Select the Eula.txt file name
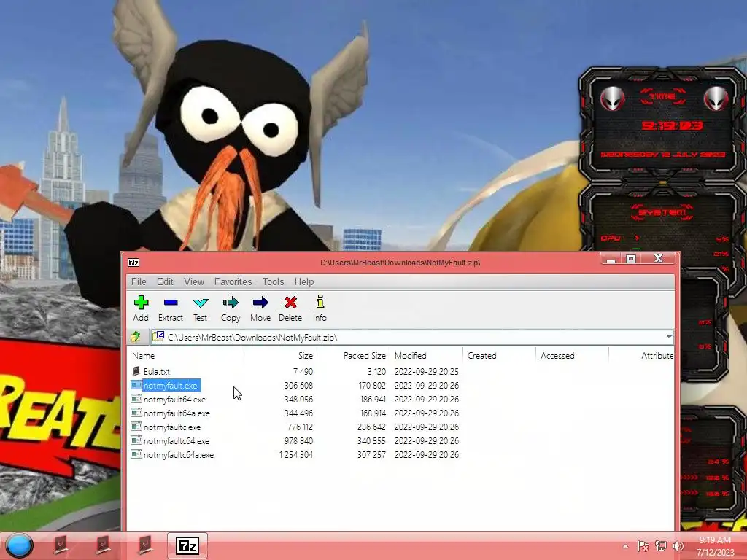Viewport: 747px width, 560px height. click(157, 371)
